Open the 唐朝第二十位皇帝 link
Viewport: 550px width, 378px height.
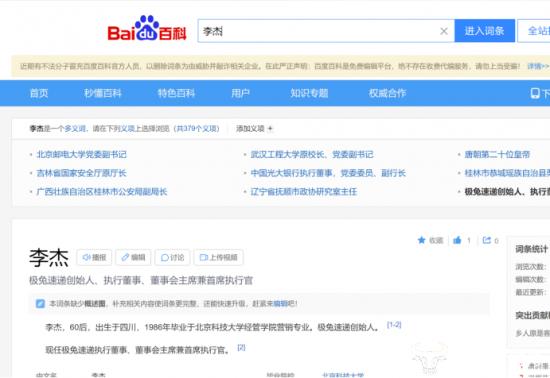tap(497, 154)
